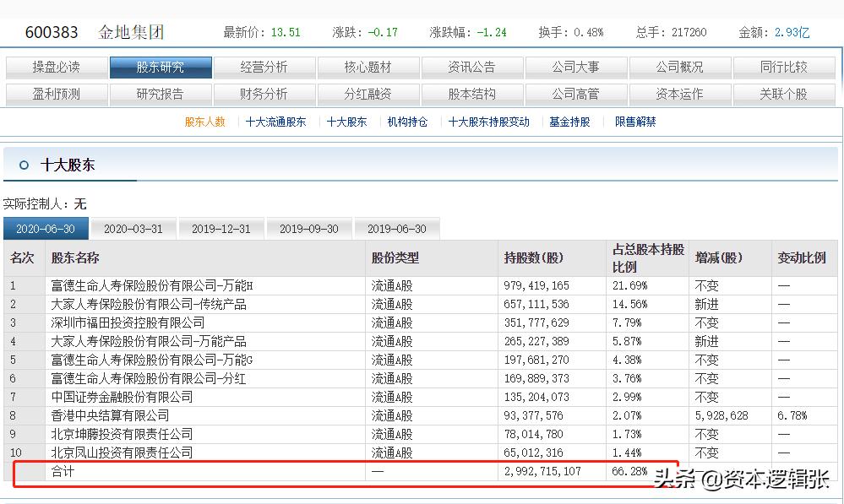
Task: Open the 分红融资 section
Action: (x=368, y=94)
